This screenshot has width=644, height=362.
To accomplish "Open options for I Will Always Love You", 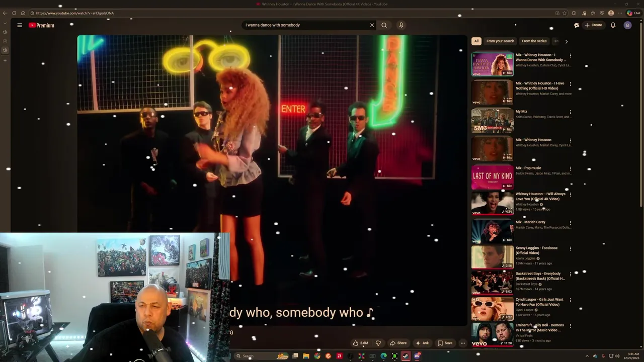I will 570,195.
